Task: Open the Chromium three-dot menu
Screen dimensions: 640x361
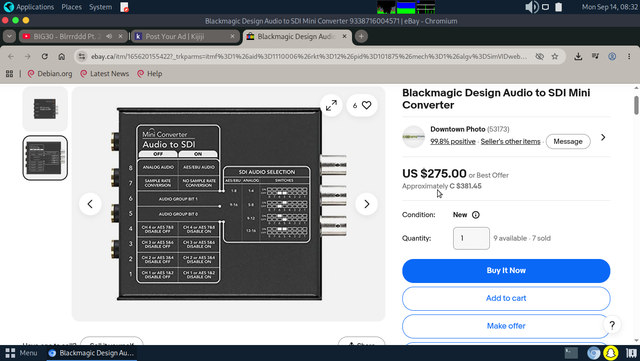Action: point(629,57)
